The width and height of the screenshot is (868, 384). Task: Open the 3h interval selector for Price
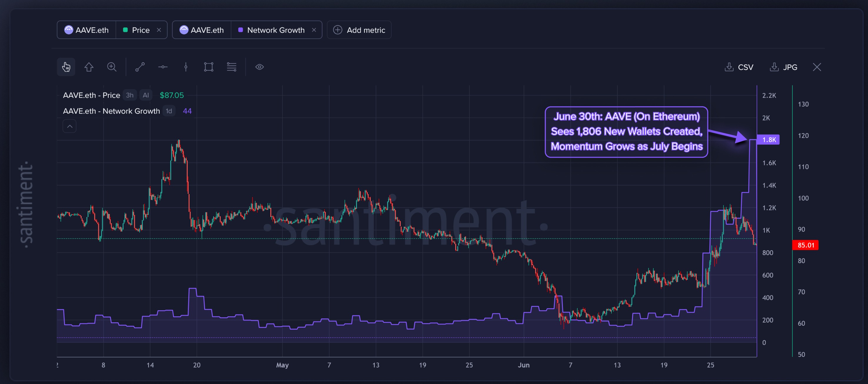[130, 95]
